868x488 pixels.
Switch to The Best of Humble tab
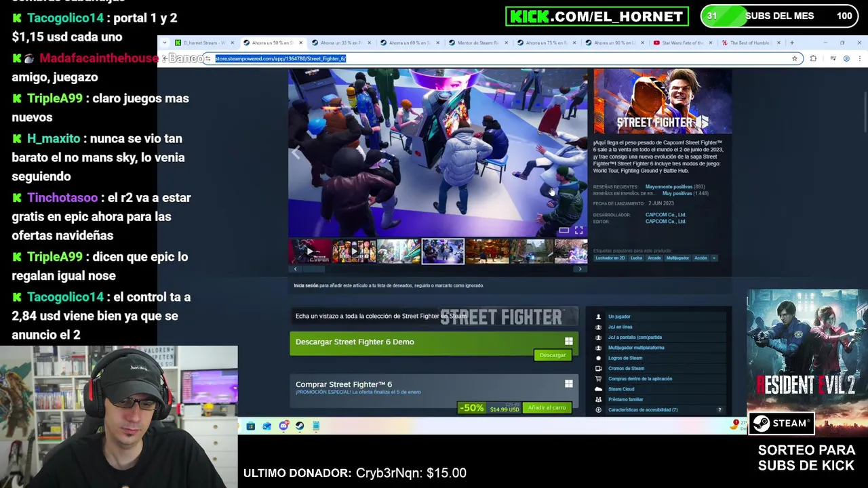click(x=750, y=43)
